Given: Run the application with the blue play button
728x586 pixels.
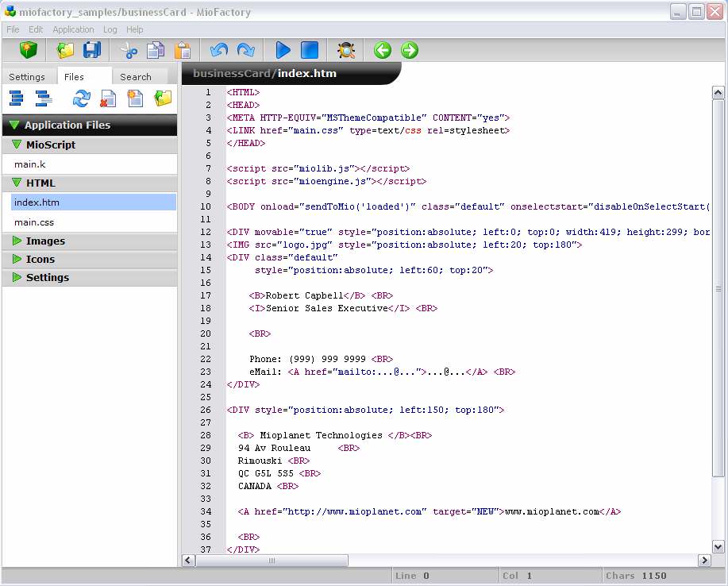Looking at the screenshot, I should pos(283,50).
